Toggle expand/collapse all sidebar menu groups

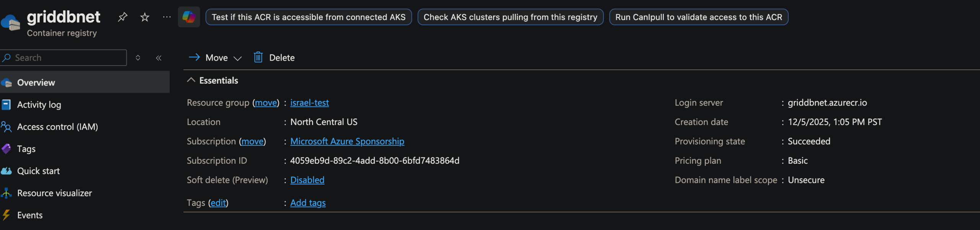tap(138, 58)
